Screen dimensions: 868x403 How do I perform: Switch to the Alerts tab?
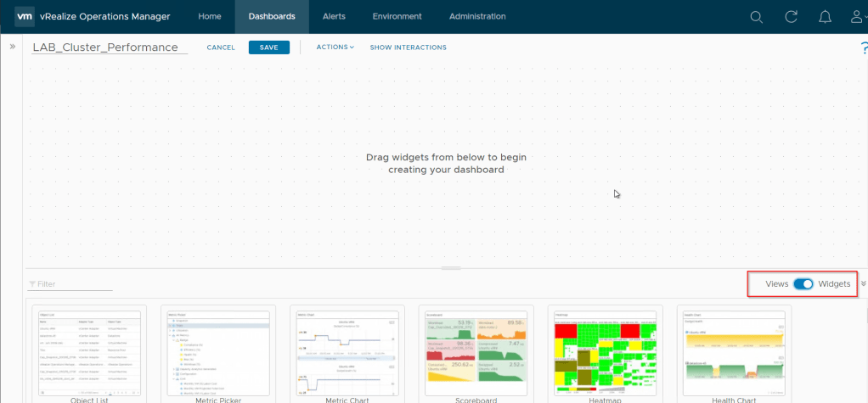click(x=334, y=17)
